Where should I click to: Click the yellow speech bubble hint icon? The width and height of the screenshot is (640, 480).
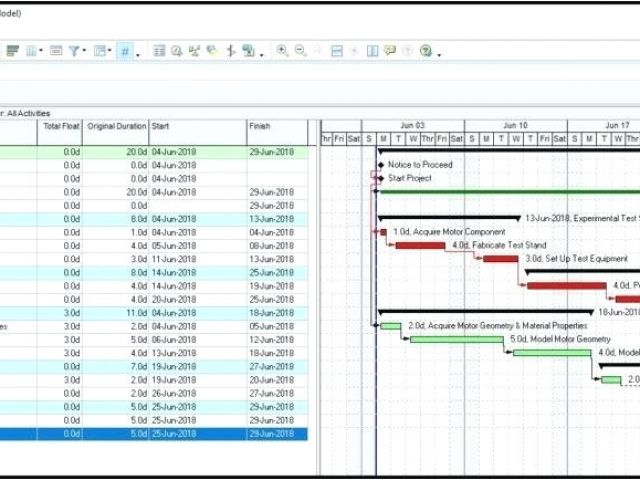pos(390,51)
